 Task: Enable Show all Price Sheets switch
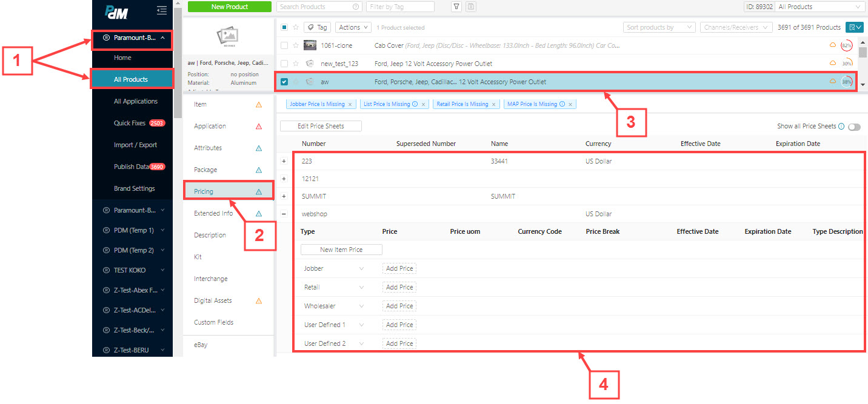(854, 127)
